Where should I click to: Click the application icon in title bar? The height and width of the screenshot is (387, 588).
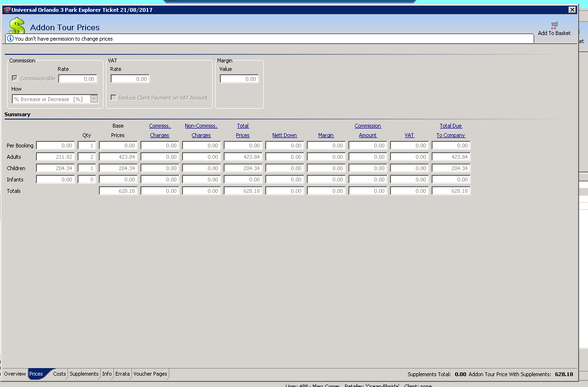(x=7, y=10)
